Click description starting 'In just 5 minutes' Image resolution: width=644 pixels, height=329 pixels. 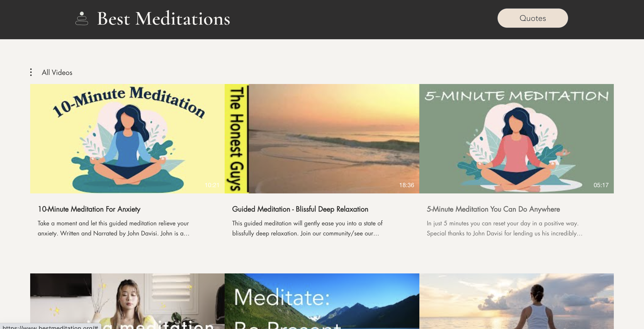(505, 228)
